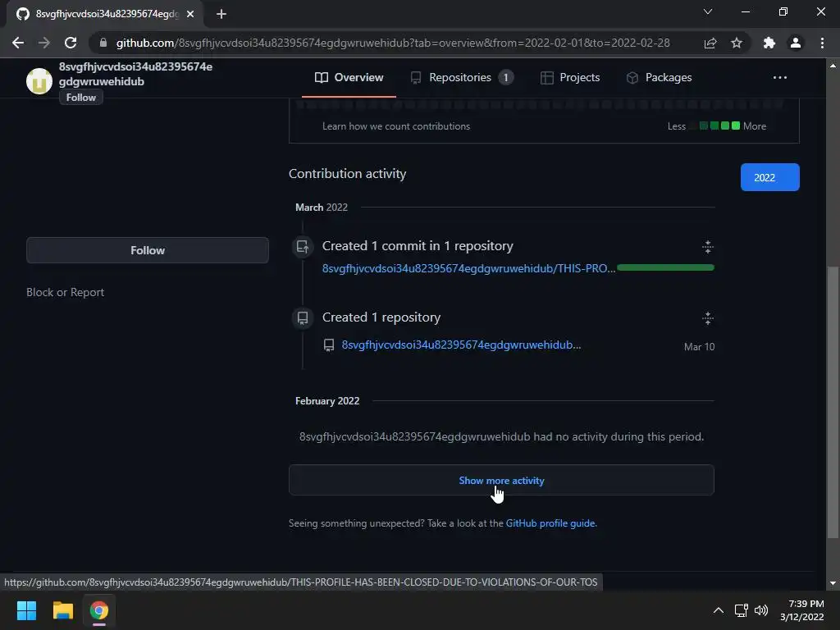Open the Packages tab
The height and width of the screenshot is (630, 840).
pyautogui.click(x=659, y=78)
